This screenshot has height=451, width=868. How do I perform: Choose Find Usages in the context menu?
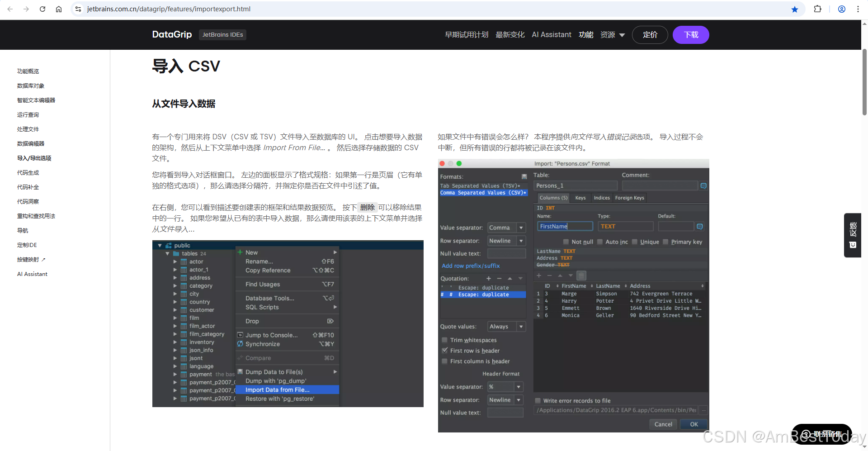pos(288,285)
